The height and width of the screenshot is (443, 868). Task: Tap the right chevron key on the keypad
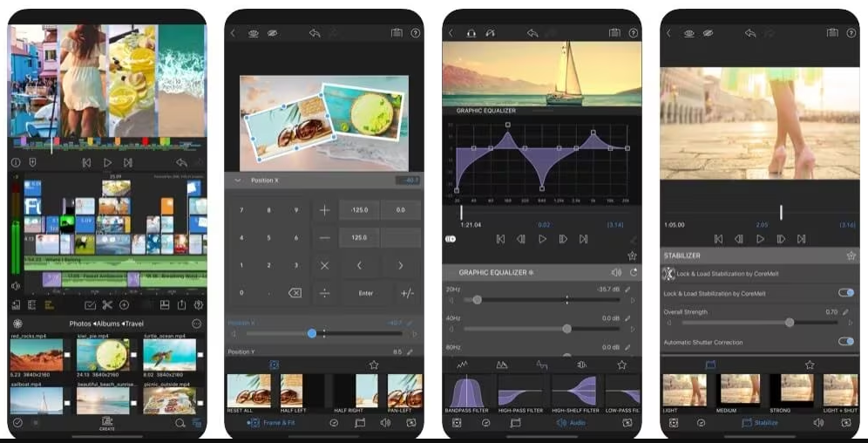coord(401,266)
